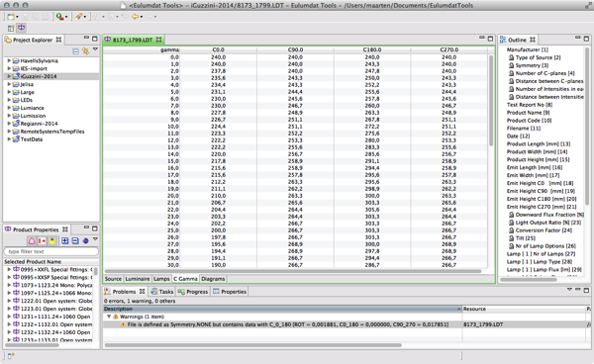Select Type of Source [2] in Outline
Viewport: 594px width, 364px height.
pyautogui.click(x=538, y=57)
